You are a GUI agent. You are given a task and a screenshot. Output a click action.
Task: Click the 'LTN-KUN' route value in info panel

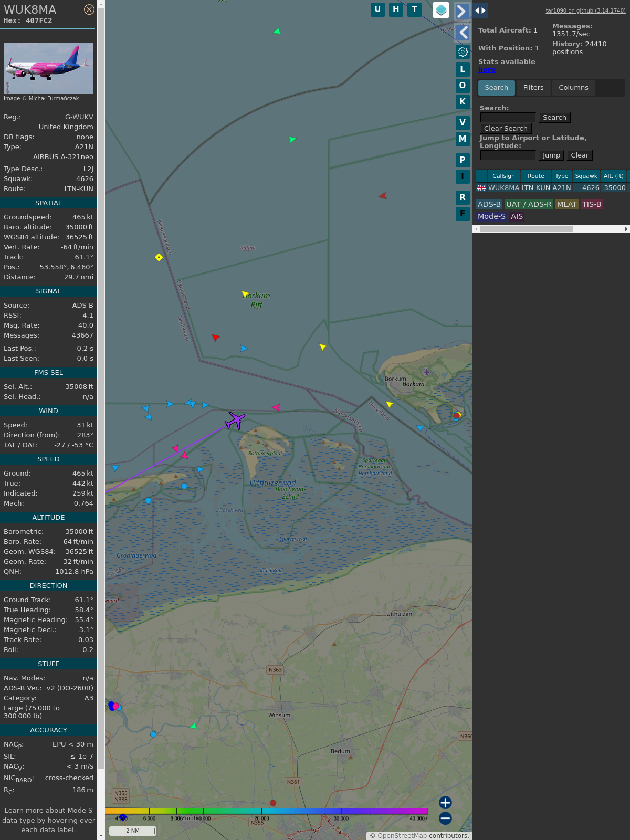coord(79,189)
